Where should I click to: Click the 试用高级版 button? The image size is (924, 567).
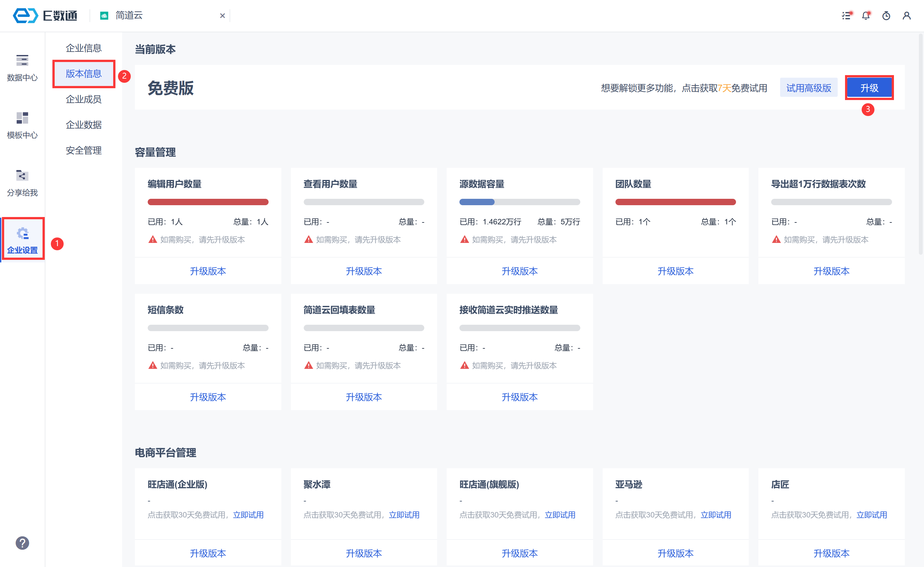click(809, 88)
